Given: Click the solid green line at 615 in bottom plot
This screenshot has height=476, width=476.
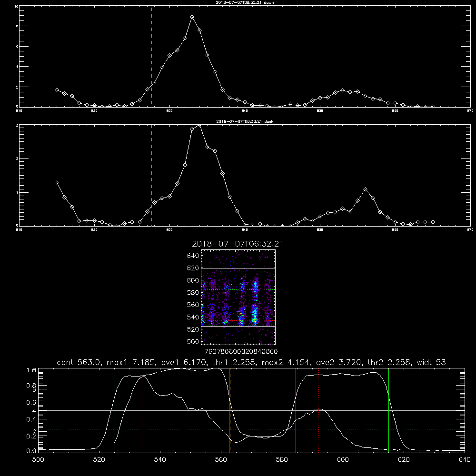Looking at the screenshot, I should click(388, 410).
